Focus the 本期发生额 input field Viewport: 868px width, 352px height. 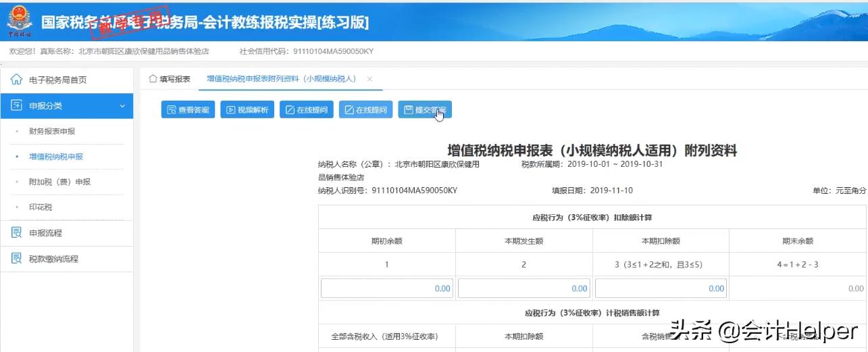(524, 288)
